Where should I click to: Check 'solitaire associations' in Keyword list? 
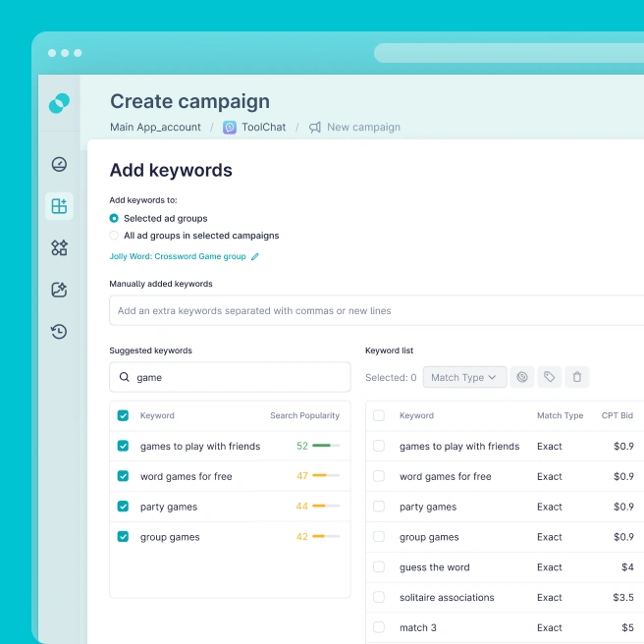click(x=379, y=597)
